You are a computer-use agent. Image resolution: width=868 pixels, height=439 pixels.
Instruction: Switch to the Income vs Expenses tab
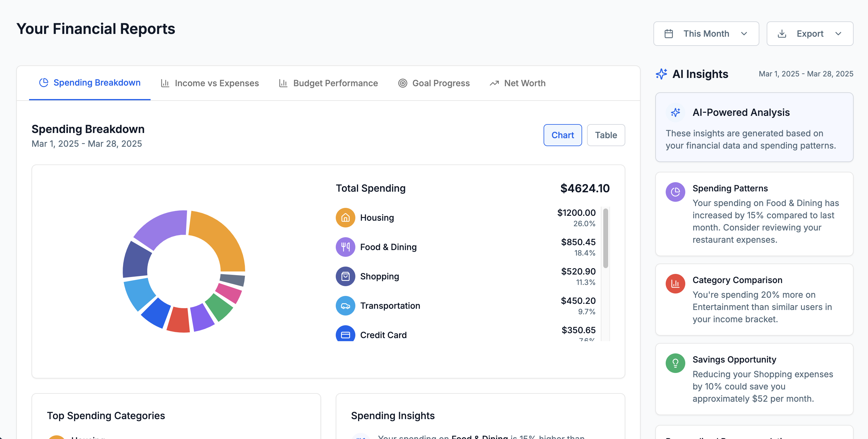coord(210,83)
